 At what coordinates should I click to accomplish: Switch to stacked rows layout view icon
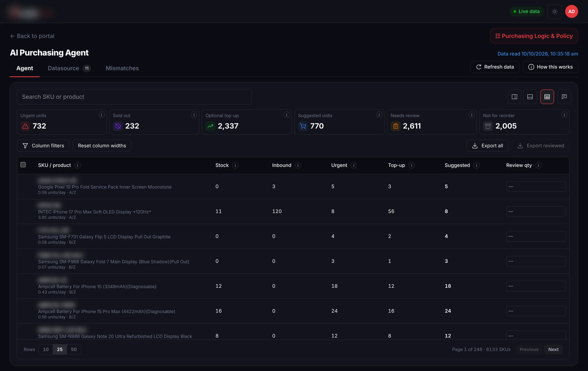tap(530, 97)
